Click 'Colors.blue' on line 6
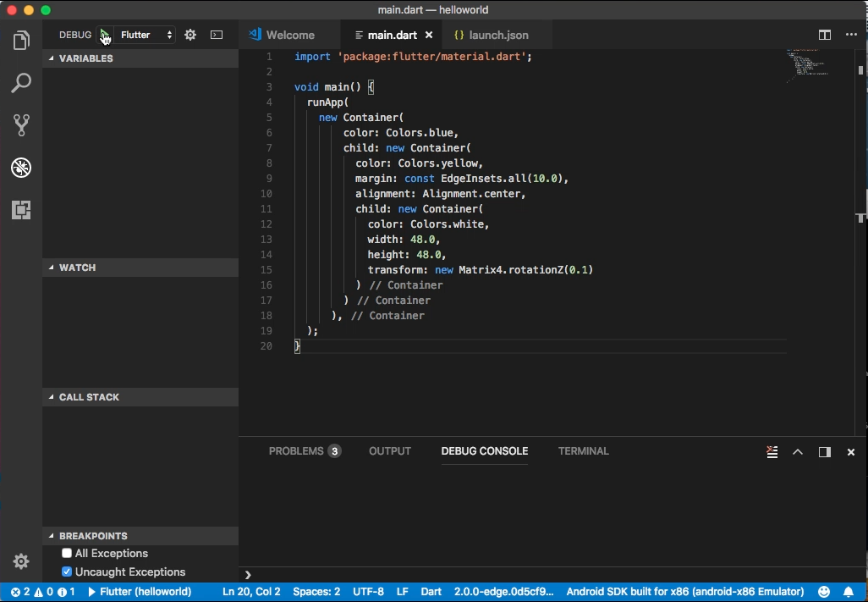Screen dimensions: 868x602 coord(420,133)
